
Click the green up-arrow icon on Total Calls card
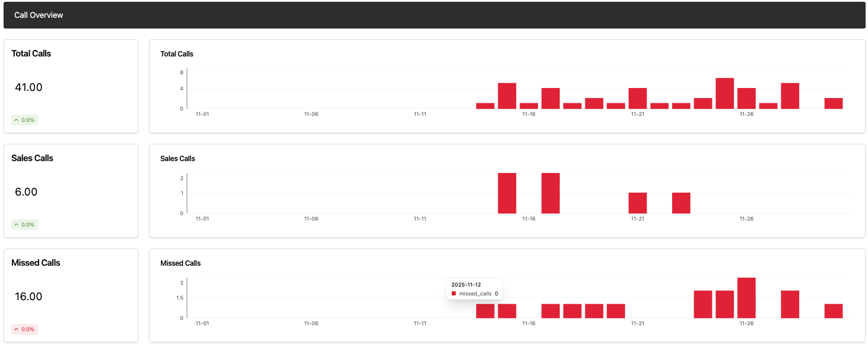tap(16, 119)
